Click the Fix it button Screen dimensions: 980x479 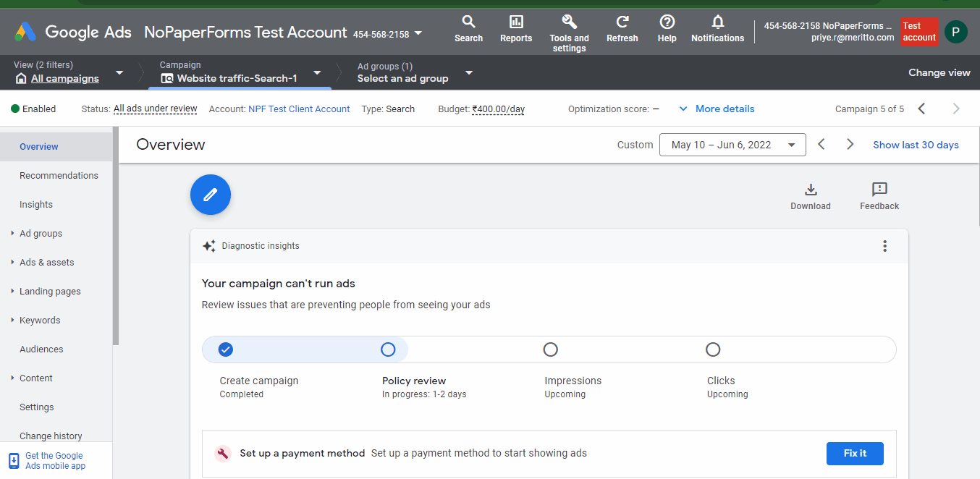[x=855, y=453]
